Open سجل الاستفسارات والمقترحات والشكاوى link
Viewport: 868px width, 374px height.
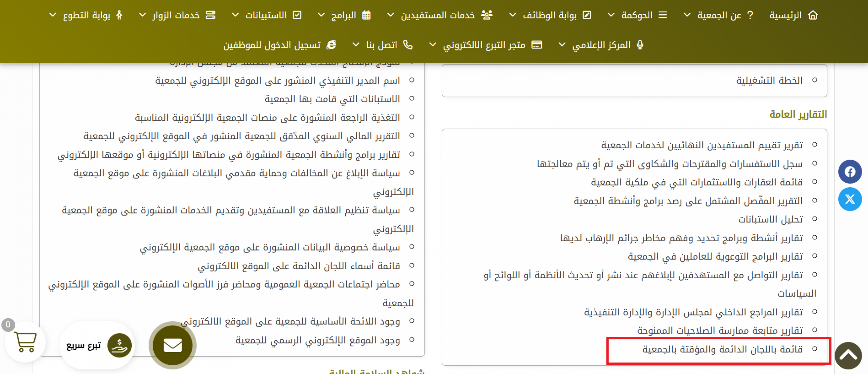click(x=670, y=164)
